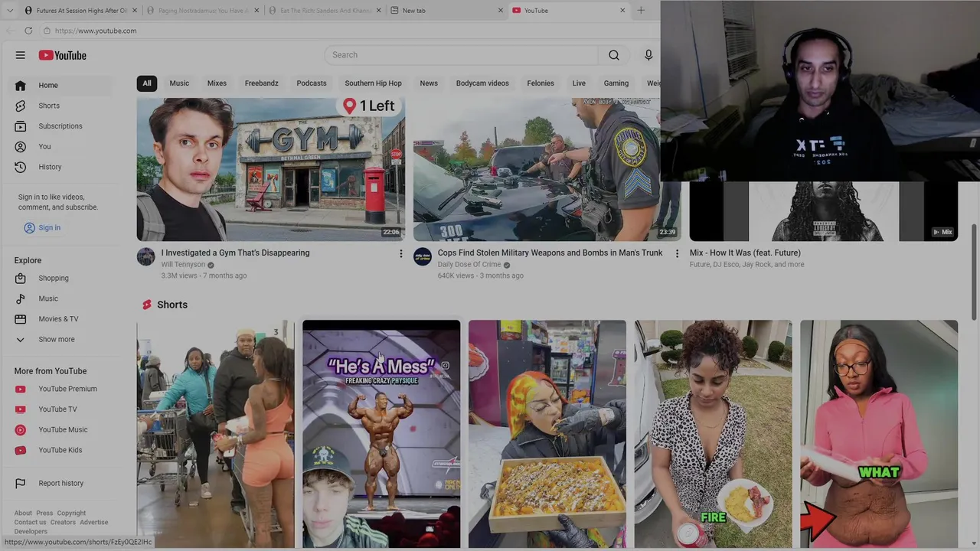The height and width of the screenshot is (551, 980).
Task: Select the Mixes filter chip
Action: [x=217, y=83]
